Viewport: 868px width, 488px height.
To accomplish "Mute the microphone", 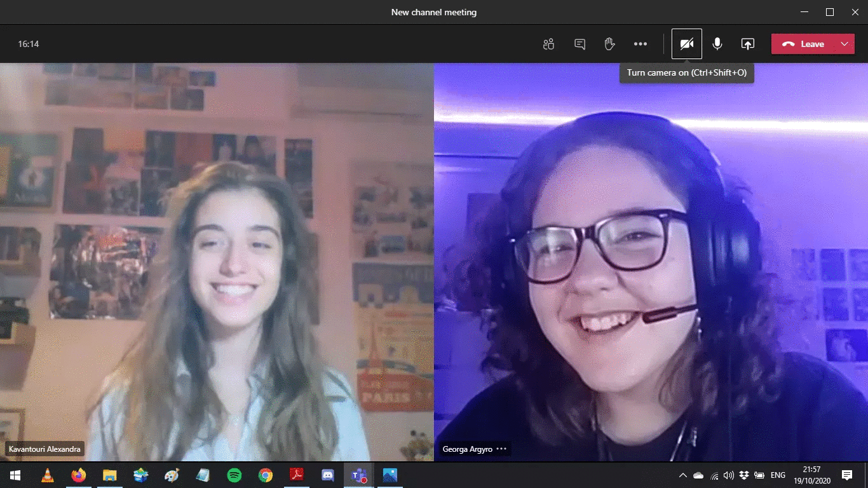I will coord(717,44).
